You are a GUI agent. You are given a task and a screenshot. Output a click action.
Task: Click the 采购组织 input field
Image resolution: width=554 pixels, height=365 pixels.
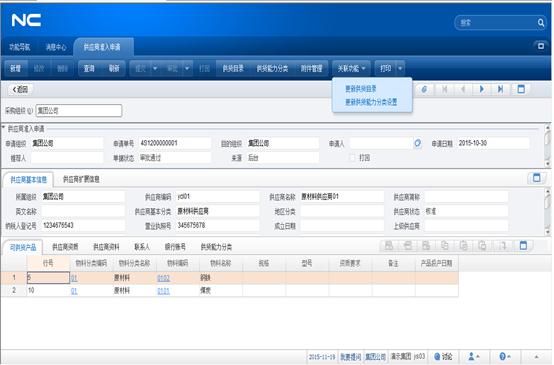click(79, 111)
